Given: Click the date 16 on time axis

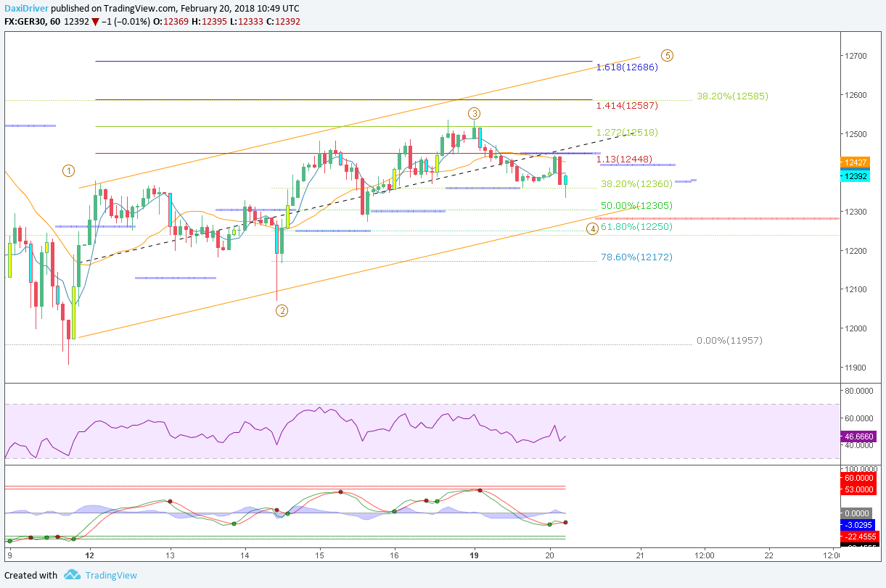Looking at the screenshot, I should (395, 556).
